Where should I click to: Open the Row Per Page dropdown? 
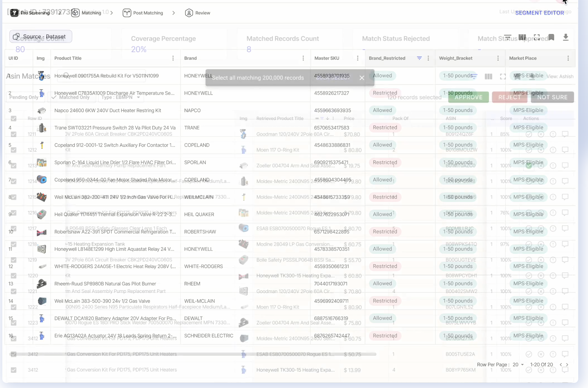(x=518, y=365)
